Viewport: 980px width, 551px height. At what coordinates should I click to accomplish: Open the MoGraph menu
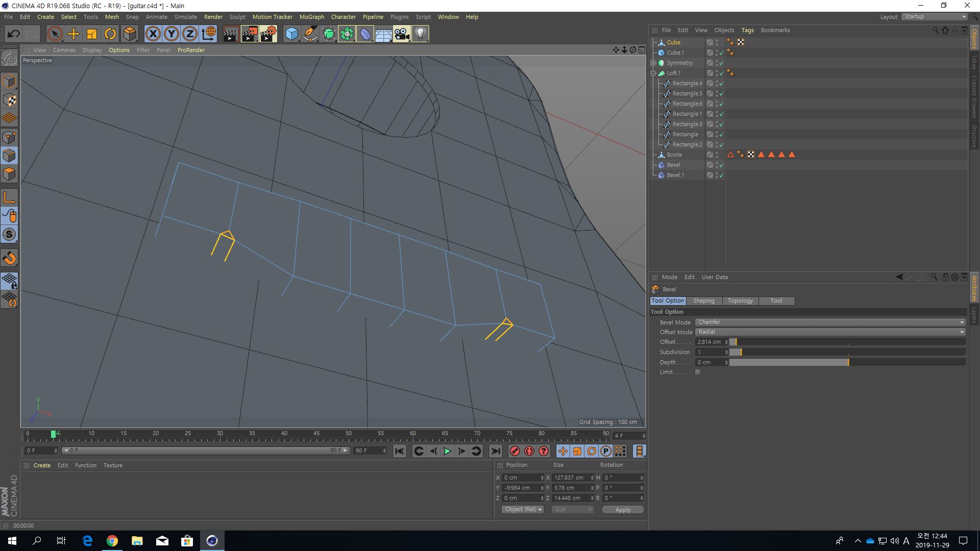(311, 17)
